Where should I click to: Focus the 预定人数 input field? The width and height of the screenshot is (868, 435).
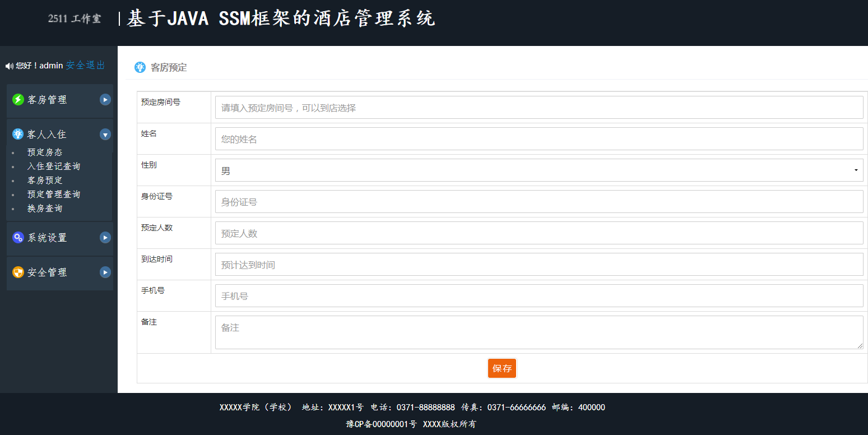click(539, 233)
